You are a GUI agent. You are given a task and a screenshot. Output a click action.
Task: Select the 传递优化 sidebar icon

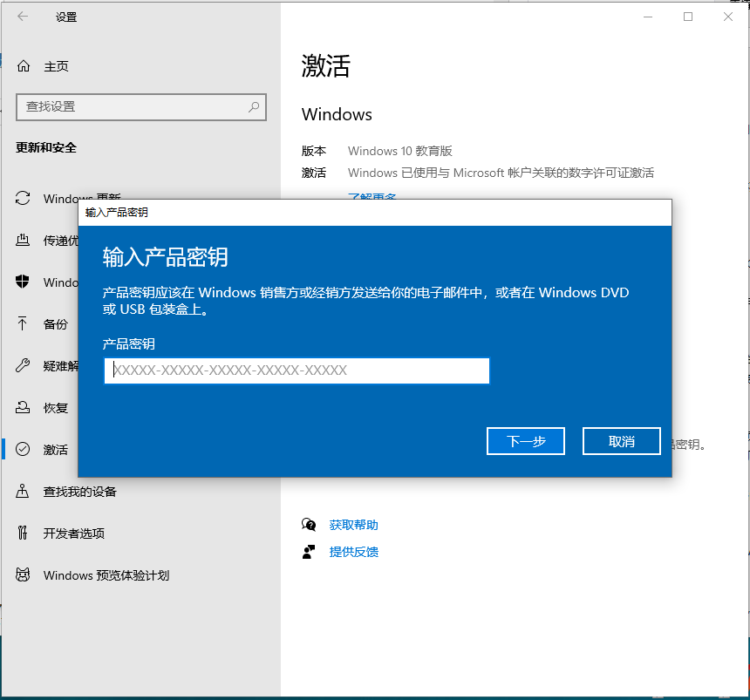click(24, 241)
